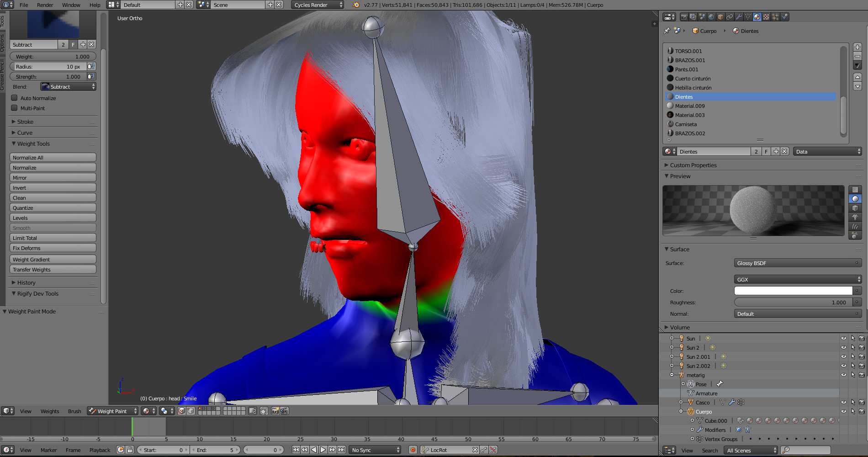Open the Weights menu in viewport header
This screenshot has width=868, height=457.
tap(50, 411)
